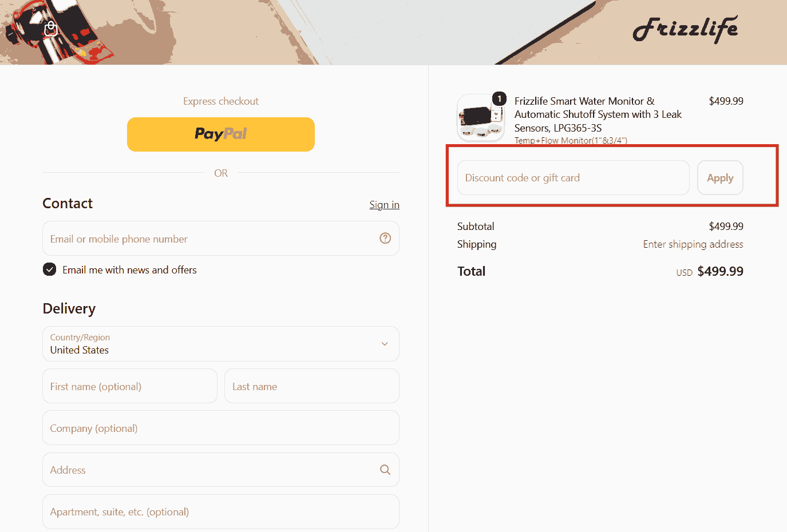
Task: Click the Frizzlife logo in the header
Action: coord(685,29)
